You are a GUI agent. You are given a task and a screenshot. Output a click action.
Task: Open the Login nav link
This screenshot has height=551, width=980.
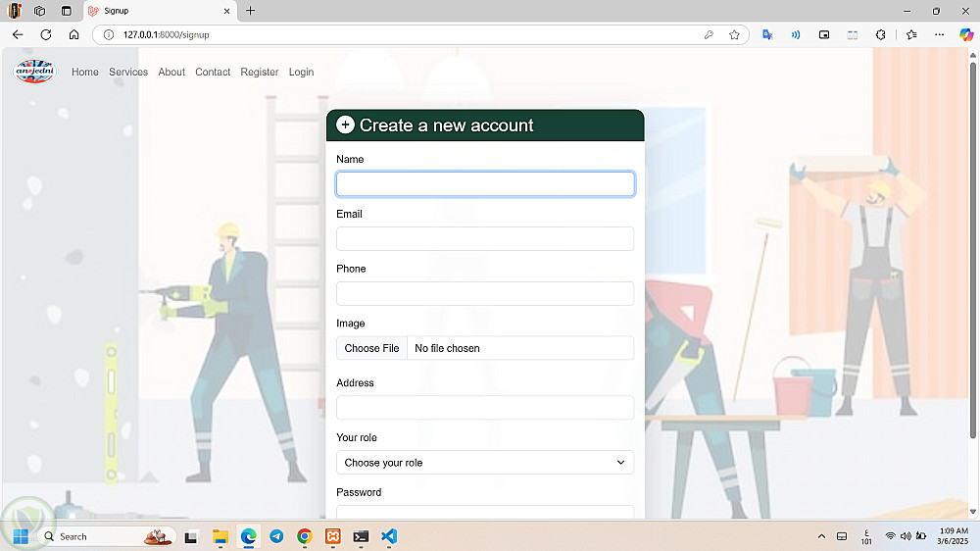point(301,72)
